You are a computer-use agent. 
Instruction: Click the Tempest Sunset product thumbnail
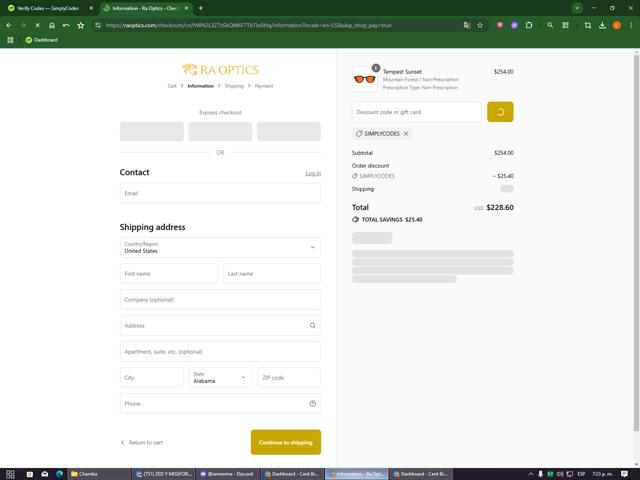tap(364, 79)
